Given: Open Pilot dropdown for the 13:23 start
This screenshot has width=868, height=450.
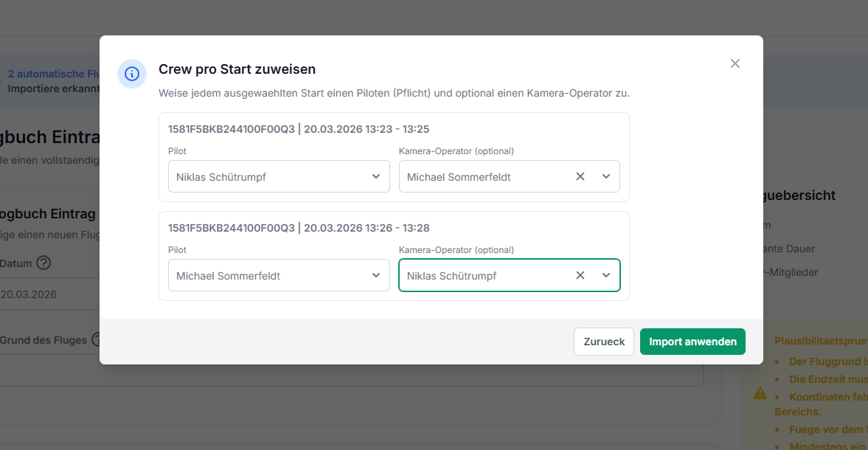Looking at the screenshot, I should click(279, 176).
